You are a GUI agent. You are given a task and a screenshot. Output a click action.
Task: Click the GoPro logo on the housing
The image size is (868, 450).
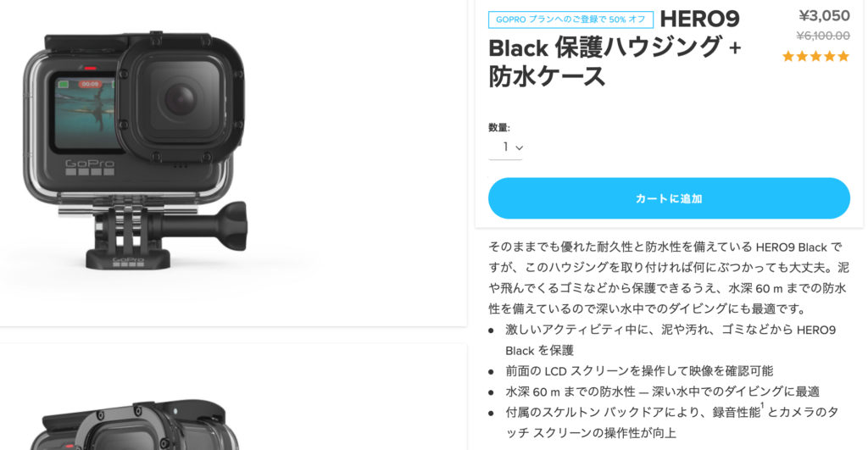coord(90,164)
